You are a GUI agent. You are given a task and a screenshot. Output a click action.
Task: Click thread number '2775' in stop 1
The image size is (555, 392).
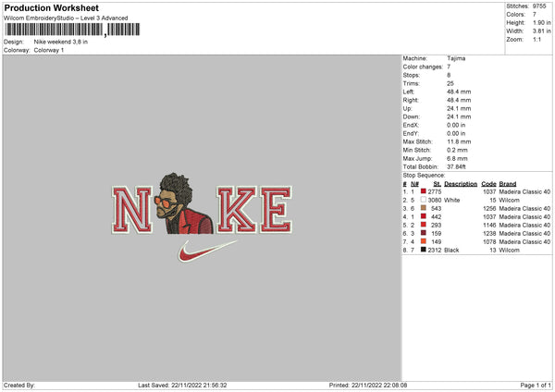coord(435,191)
